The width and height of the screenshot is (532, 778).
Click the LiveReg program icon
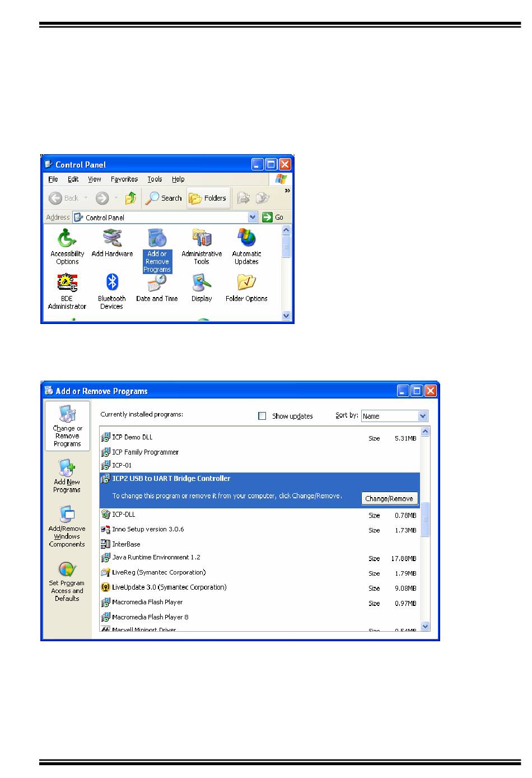tap(105, 573)
